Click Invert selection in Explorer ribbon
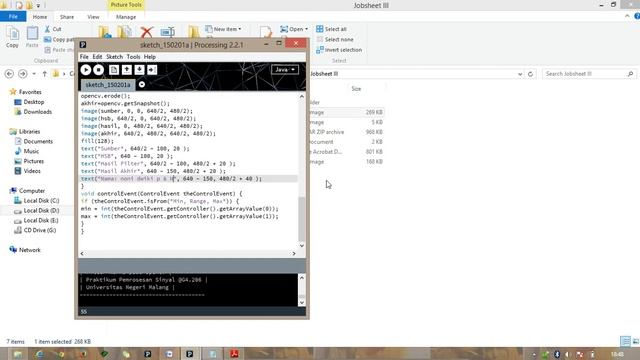 [339, 50]
